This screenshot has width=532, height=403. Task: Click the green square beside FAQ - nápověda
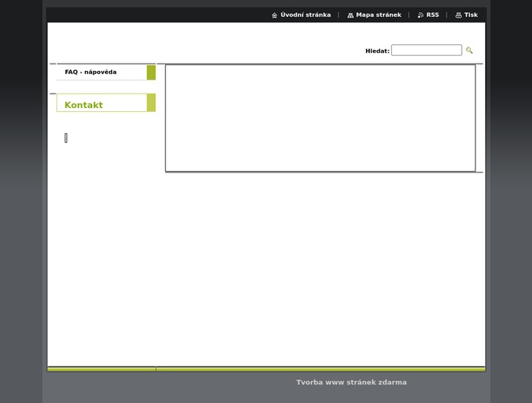[151, 73]
